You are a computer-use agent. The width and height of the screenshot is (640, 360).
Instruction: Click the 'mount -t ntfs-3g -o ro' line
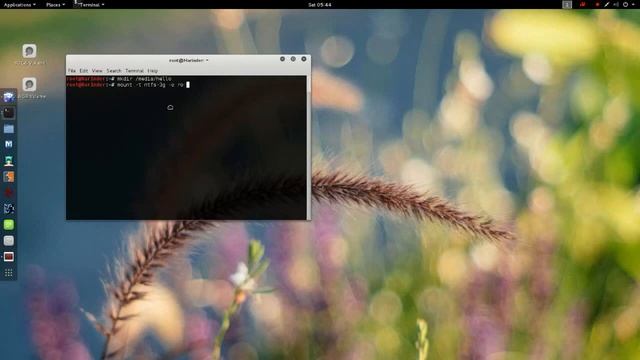coord(125,85)
